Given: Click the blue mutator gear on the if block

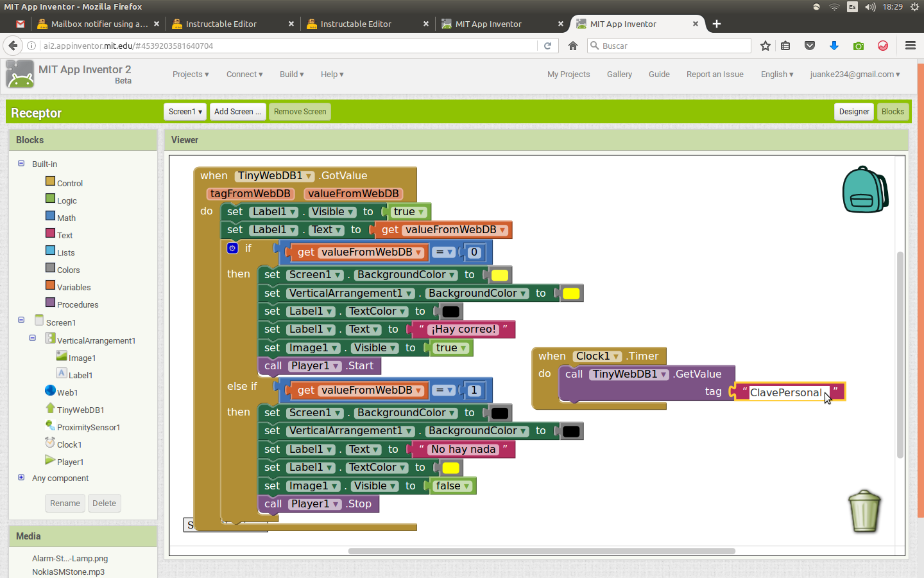Looking at the screenshot, I should (233, 248).
